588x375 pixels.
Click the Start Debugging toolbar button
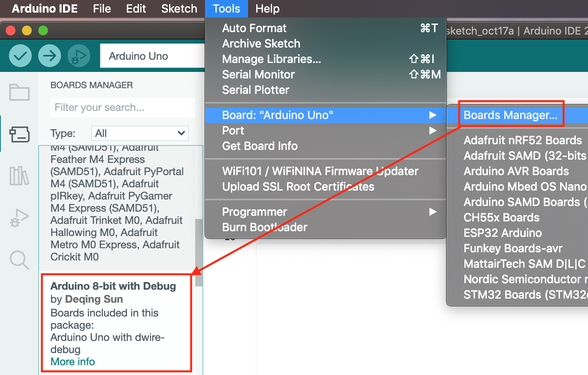coord(79,56)
